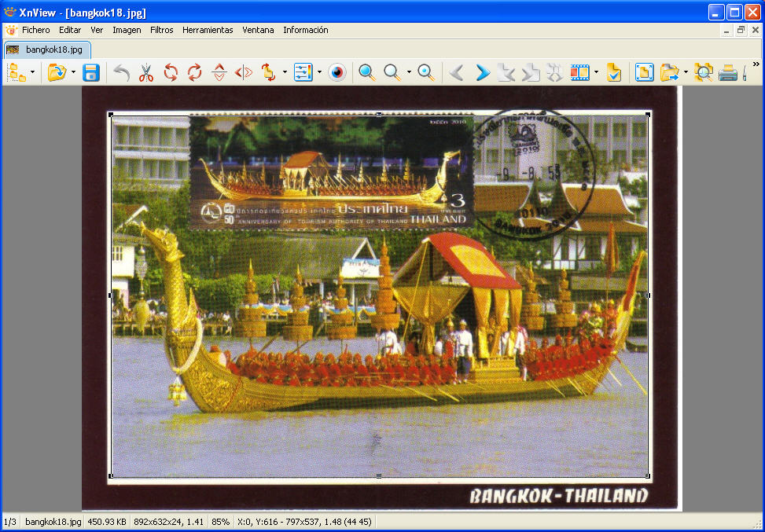Click the Save floppy disk icon

tap(91, 73)
